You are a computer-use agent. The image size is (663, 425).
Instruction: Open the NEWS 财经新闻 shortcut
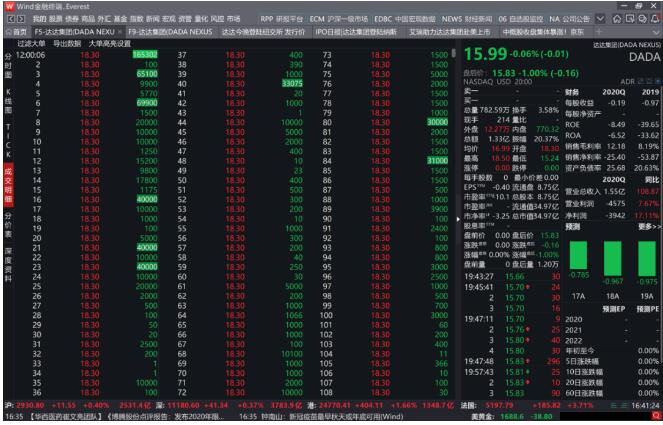pyautogui.click(x=467, y=19)
